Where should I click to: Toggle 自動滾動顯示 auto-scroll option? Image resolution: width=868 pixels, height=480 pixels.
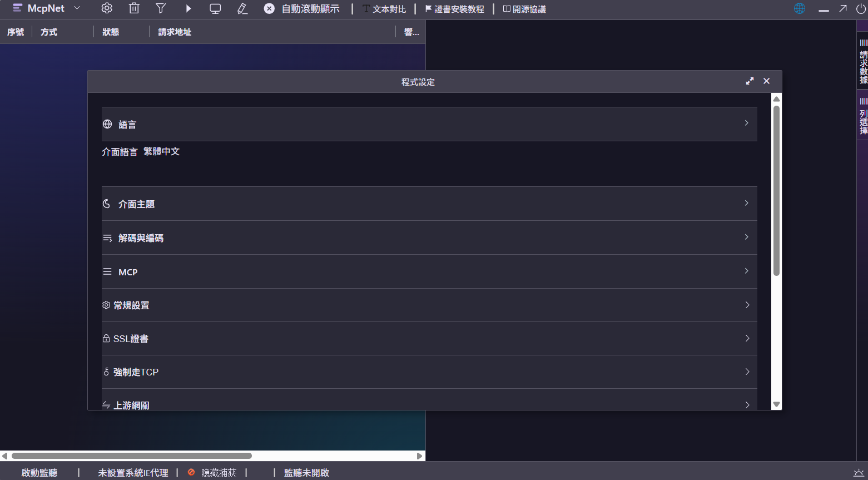coord(301,9)
